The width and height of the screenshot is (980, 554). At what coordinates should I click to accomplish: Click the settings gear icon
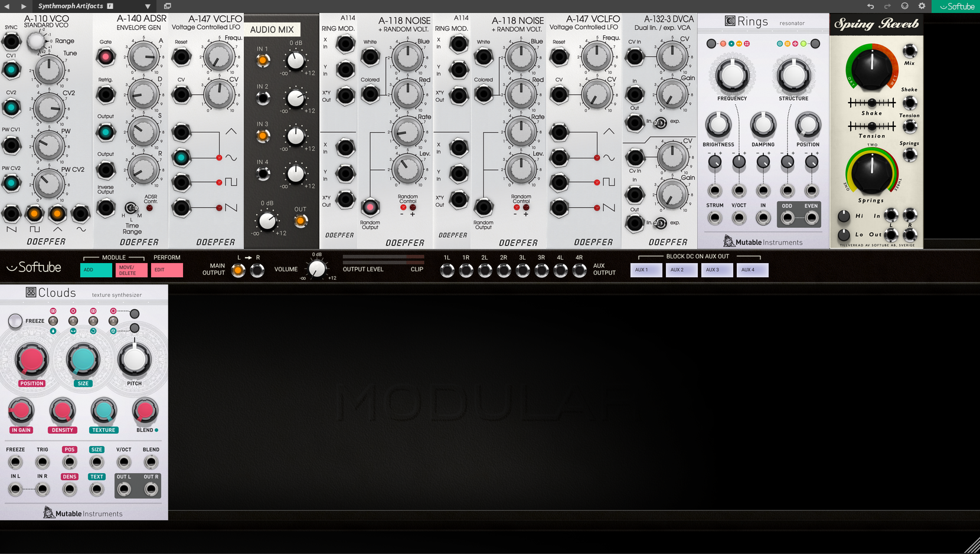pyautogui.click(x=922, y=6)
